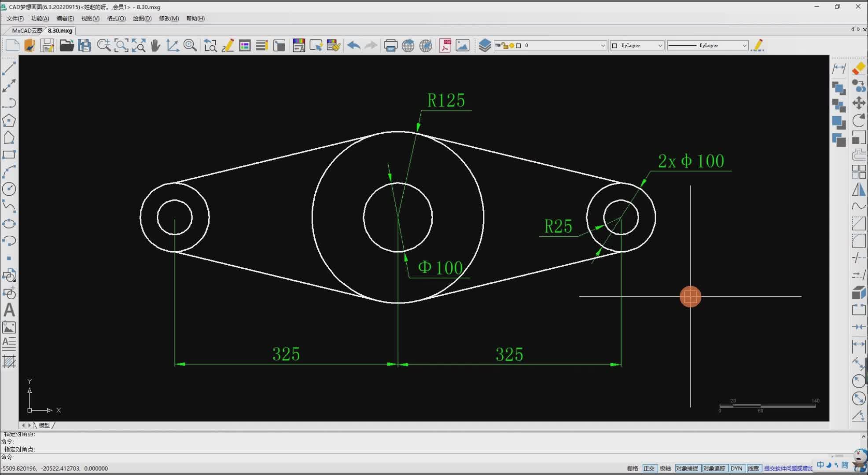Select the Circle drawing tool
This screenshot has width=868, height=475.
click(x=9, y=189)
